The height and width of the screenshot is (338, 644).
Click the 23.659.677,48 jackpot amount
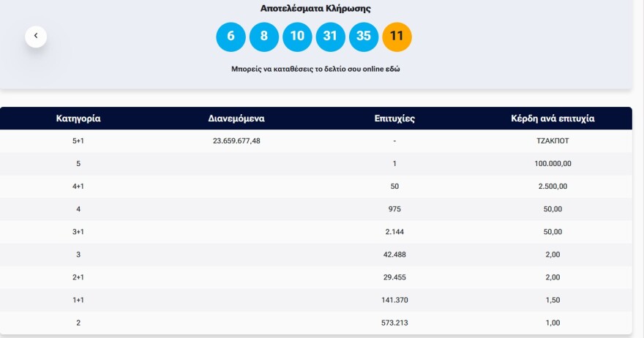coord(236,141)
